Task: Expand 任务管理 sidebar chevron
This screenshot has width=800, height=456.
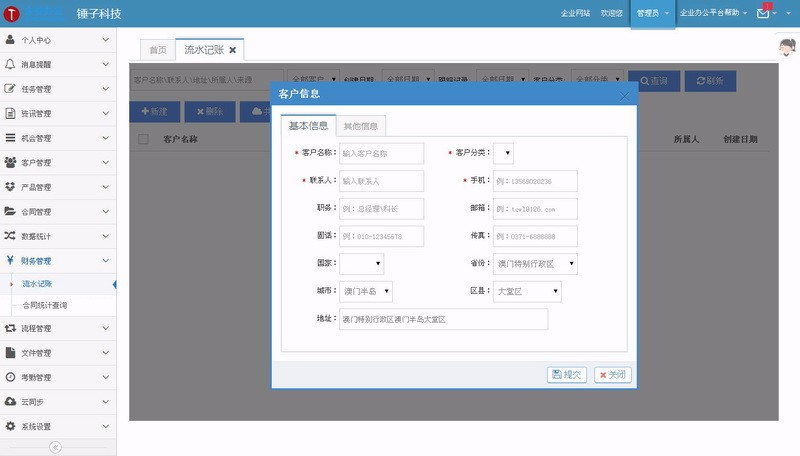Action: point(106,89)
